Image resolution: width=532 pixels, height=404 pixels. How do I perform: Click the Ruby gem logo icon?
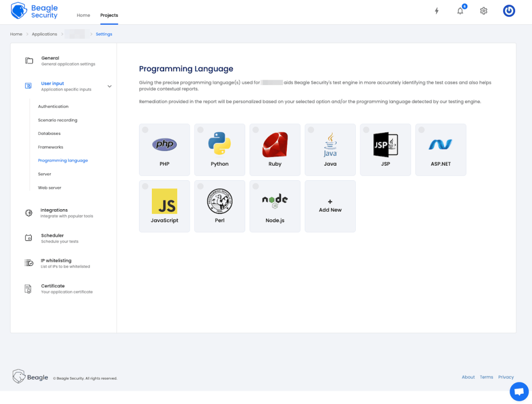275,145
